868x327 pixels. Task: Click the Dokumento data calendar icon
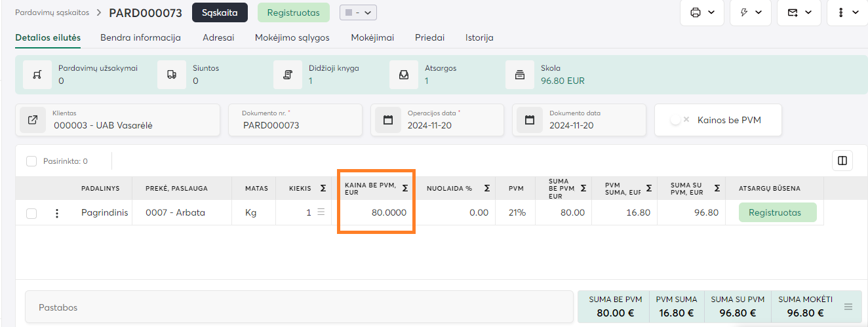[530, 120]
